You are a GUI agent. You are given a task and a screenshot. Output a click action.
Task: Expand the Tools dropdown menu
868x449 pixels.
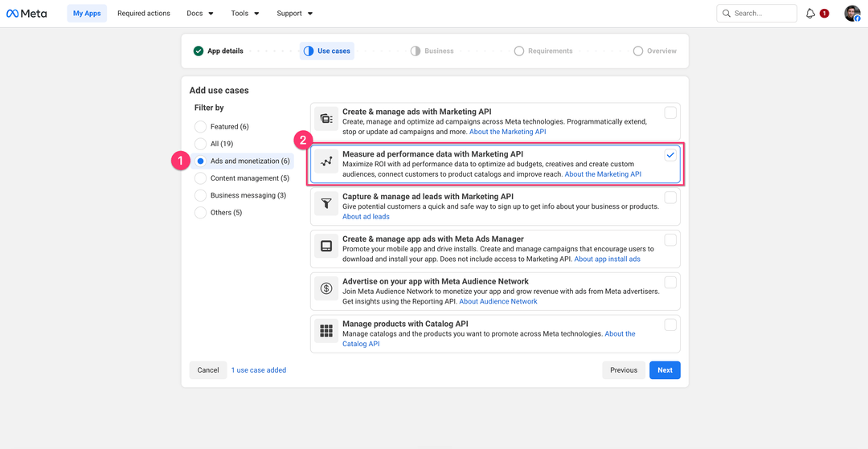pos(244,14)
